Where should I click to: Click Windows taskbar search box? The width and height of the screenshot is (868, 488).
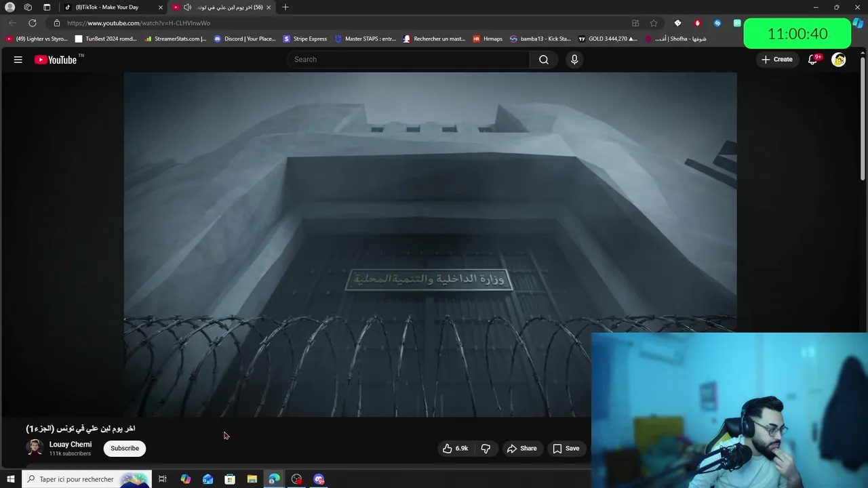[x=85, y=479]
